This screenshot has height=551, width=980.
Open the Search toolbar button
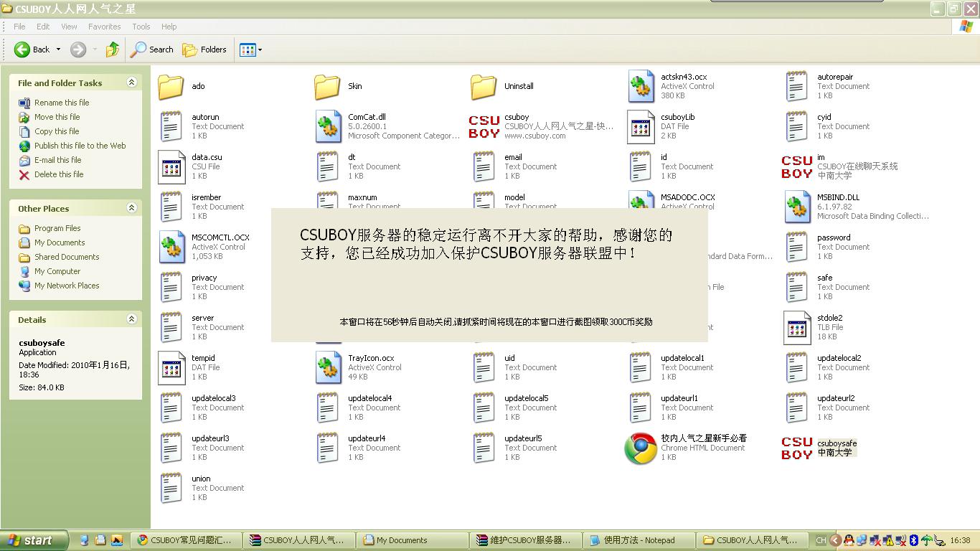(x=152, y=50)
